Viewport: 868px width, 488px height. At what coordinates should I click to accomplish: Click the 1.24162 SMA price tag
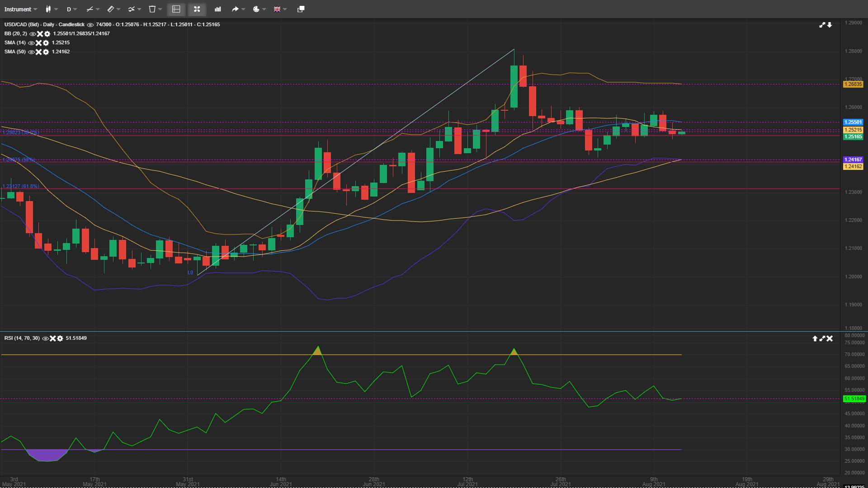click(x=854, y=167)
